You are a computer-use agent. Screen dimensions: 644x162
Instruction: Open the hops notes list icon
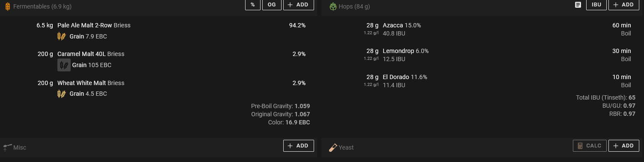[x=578, y=5]
